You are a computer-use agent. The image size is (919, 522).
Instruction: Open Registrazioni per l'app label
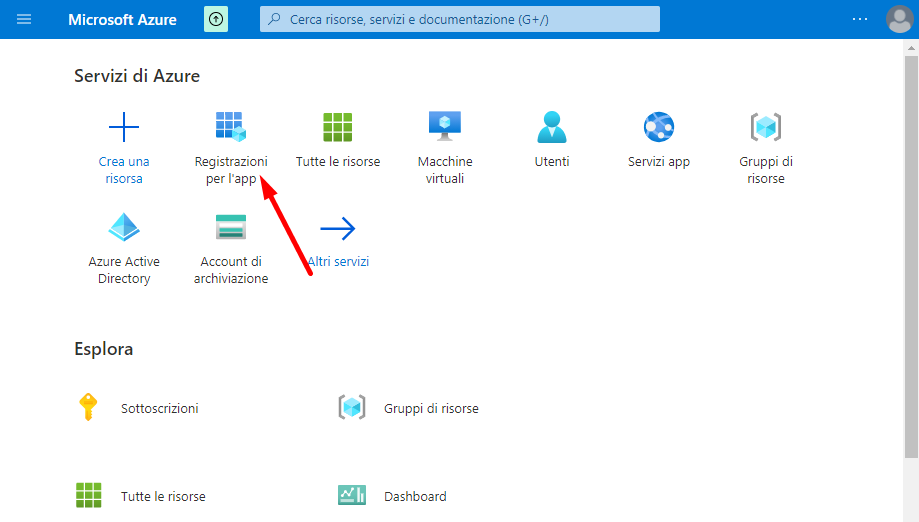point(231,170)
